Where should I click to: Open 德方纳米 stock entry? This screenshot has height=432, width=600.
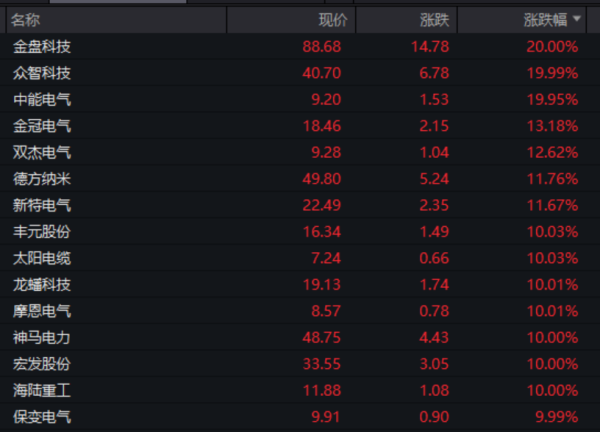coord(42,179)
